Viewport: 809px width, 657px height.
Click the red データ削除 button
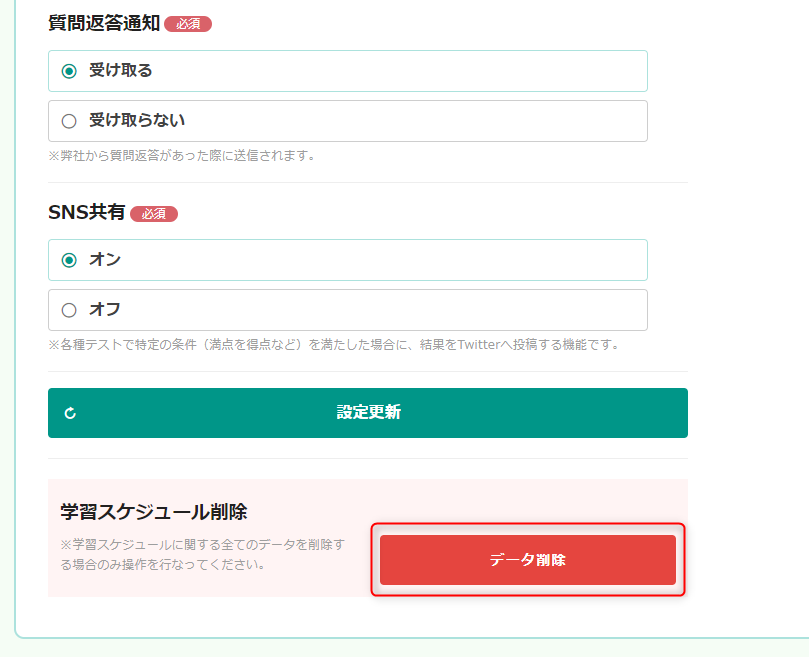tap(528, 559)
